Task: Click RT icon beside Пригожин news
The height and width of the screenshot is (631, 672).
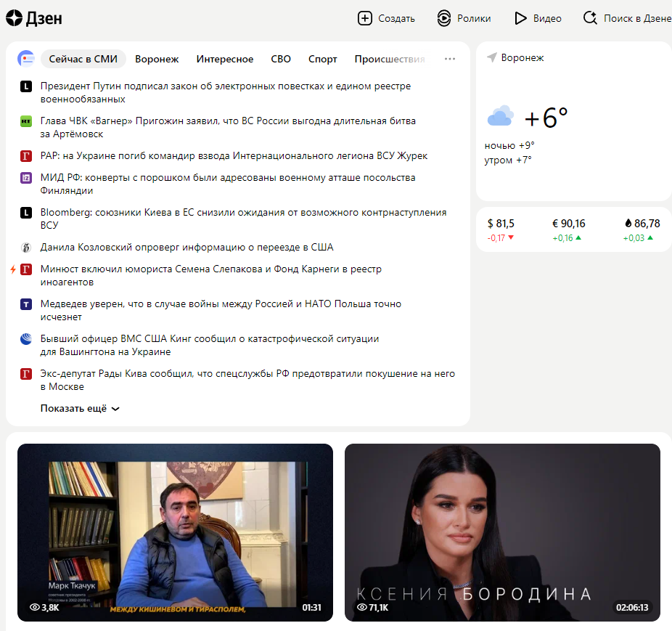Action: 26,121
